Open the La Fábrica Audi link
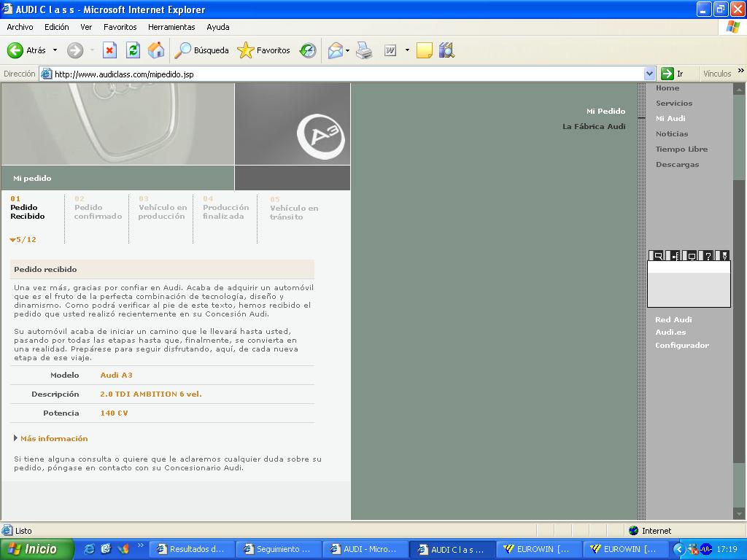 pos(594,126)
